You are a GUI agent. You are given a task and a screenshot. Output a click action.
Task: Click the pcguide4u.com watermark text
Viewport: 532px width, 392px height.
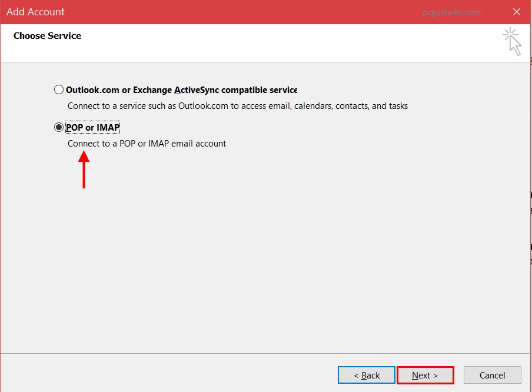(x=452, y=12)
